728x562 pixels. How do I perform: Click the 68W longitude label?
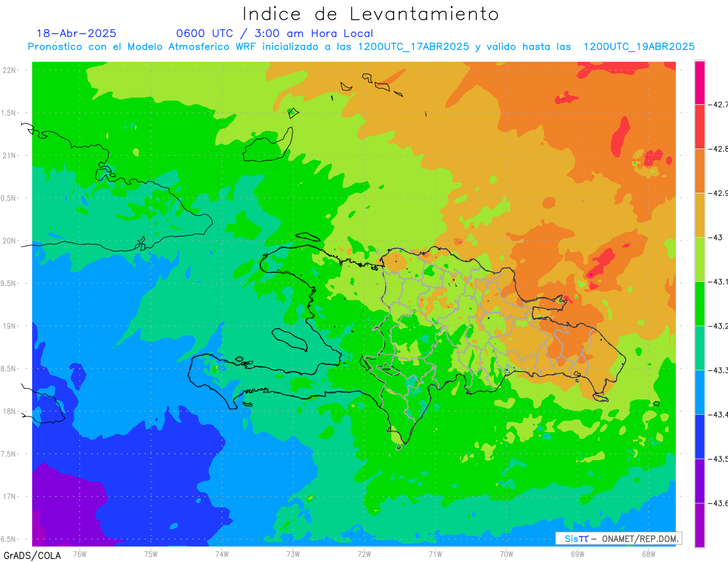(x=649, y=554)
